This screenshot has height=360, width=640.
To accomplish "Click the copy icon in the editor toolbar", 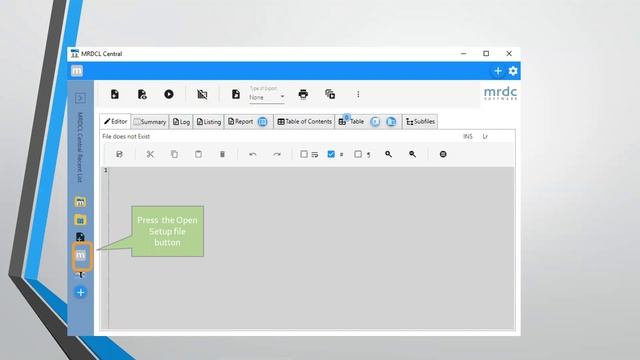I will [x=174, y=154].
